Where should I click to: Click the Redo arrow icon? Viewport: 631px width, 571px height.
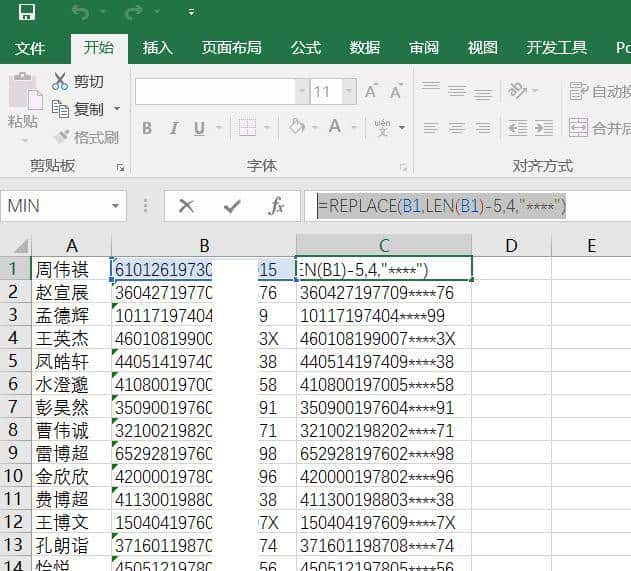pyautogui.click(x=134, y=12)
